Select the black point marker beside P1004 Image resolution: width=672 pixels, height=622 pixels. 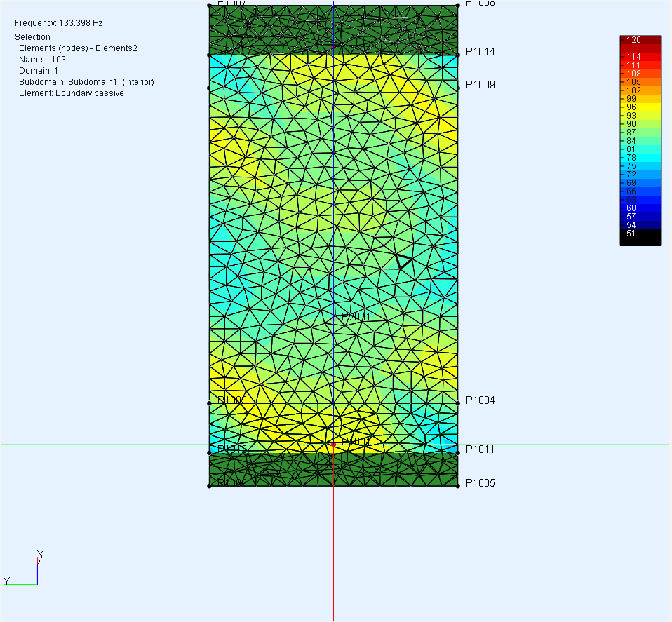coord(458,403)
